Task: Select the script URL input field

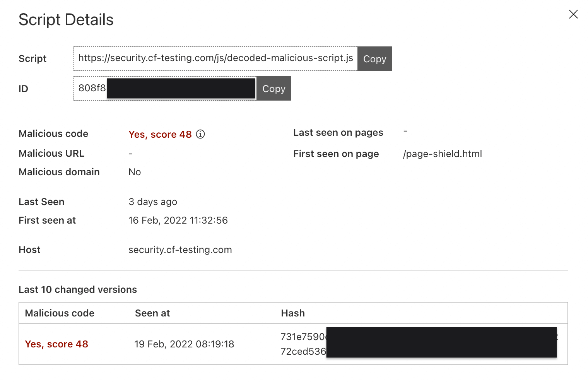Action: coord(215,58)
